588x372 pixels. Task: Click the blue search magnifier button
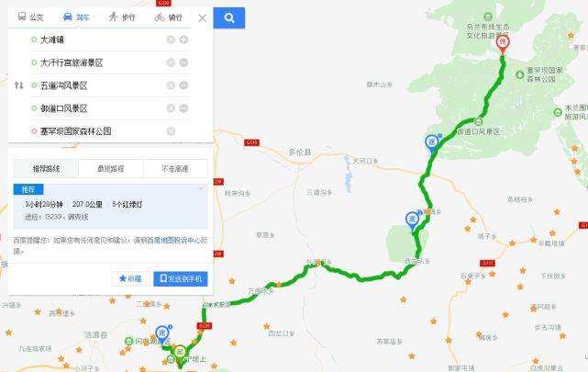[229, 17]
